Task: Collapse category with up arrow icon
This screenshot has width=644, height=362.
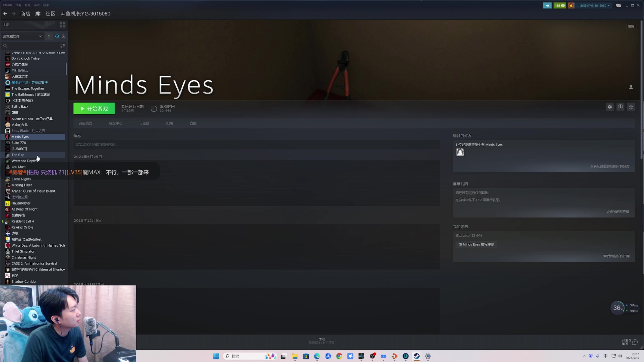Action: click(49, 36)
